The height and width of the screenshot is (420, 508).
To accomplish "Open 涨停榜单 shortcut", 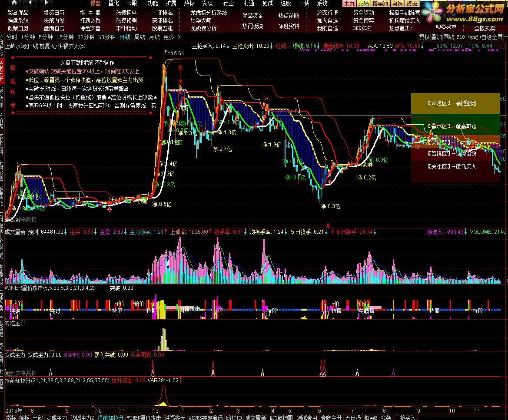I will click(x=126, y=13).
